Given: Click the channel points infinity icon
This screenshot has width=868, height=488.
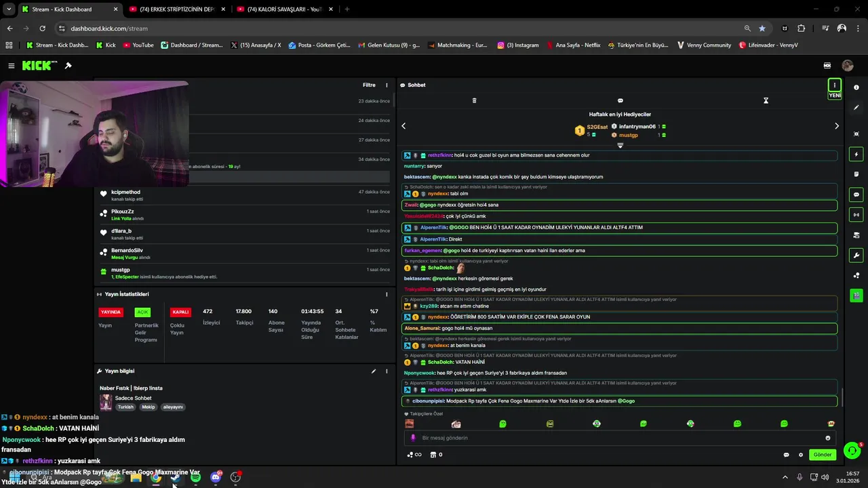Looking at the screenshot, I should (x=414, y=455).
